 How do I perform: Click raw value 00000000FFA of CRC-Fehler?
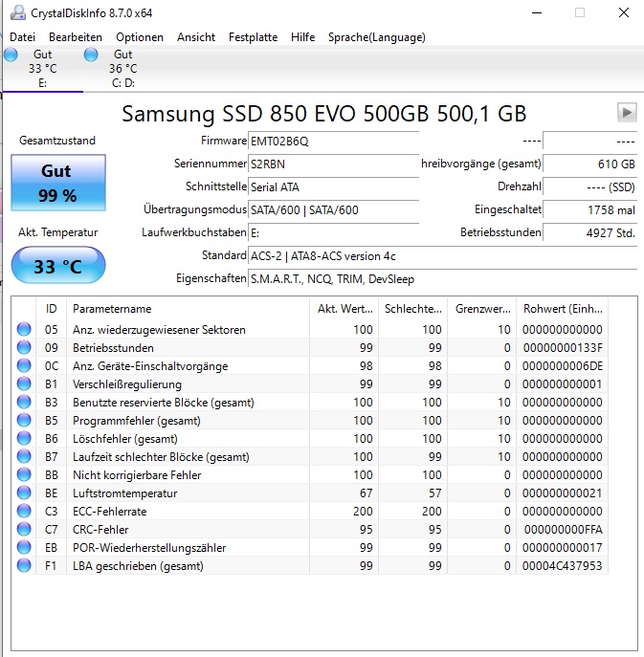click(563, 530)
